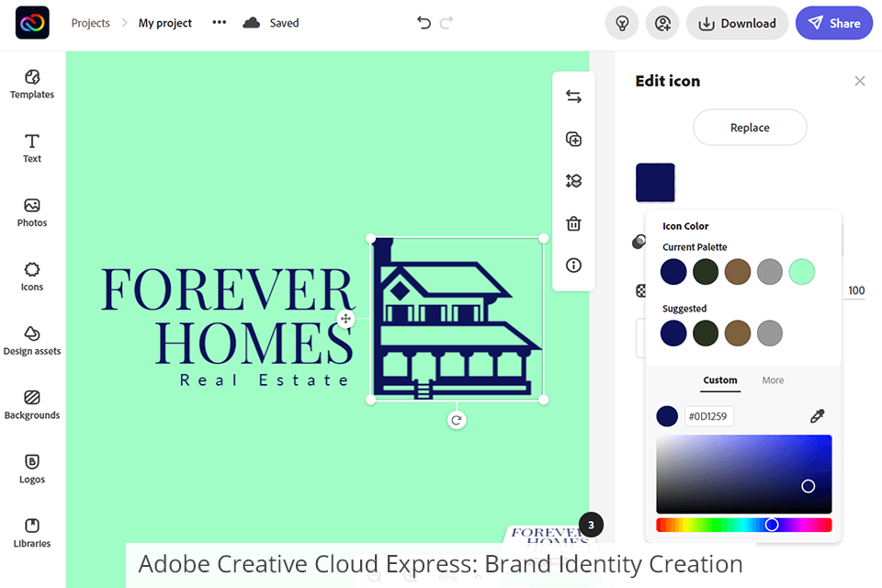Select the house icon graphic

[457, 319]
